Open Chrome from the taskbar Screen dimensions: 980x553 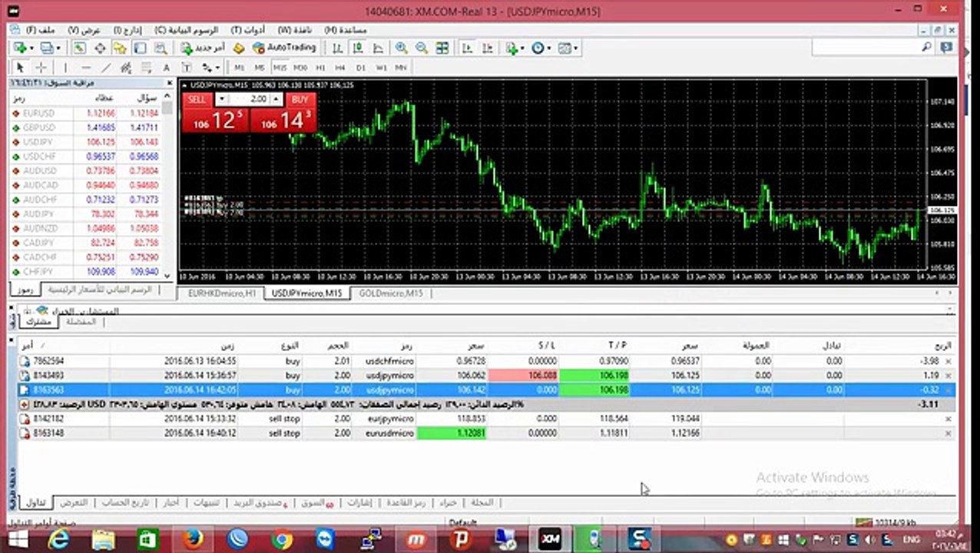(282, 540)
